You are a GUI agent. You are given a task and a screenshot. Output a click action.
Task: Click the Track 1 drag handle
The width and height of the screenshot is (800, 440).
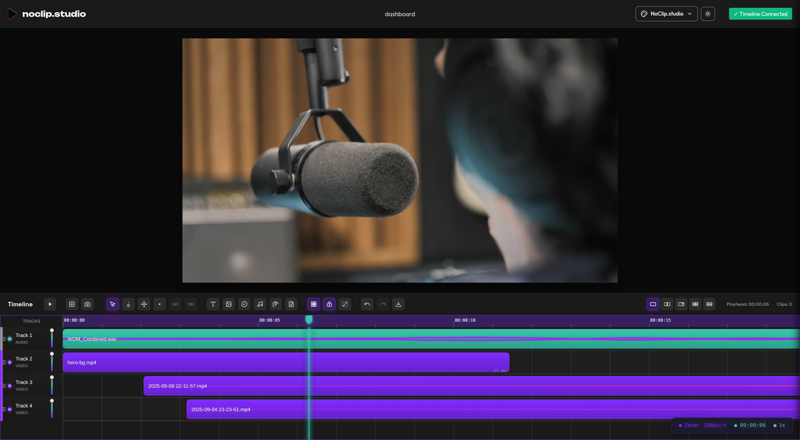[x=4, y=339]
